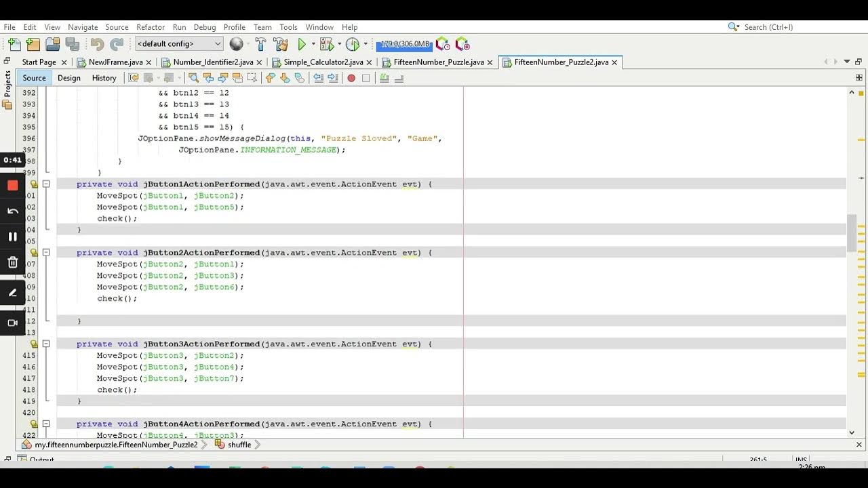Click the Find Selection magnifier icon in editor toolbar
Viewport: 868px width, 488px height.
click(193, 78)
